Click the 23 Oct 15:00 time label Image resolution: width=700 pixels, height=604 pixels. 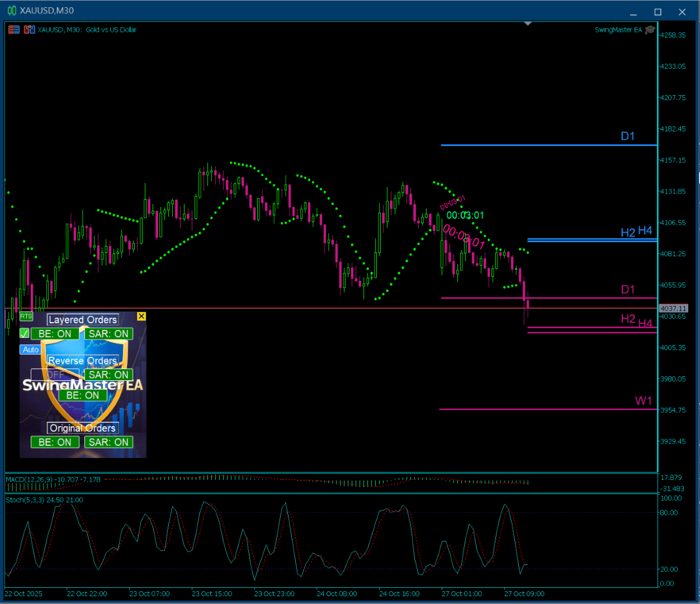(212, 594)
